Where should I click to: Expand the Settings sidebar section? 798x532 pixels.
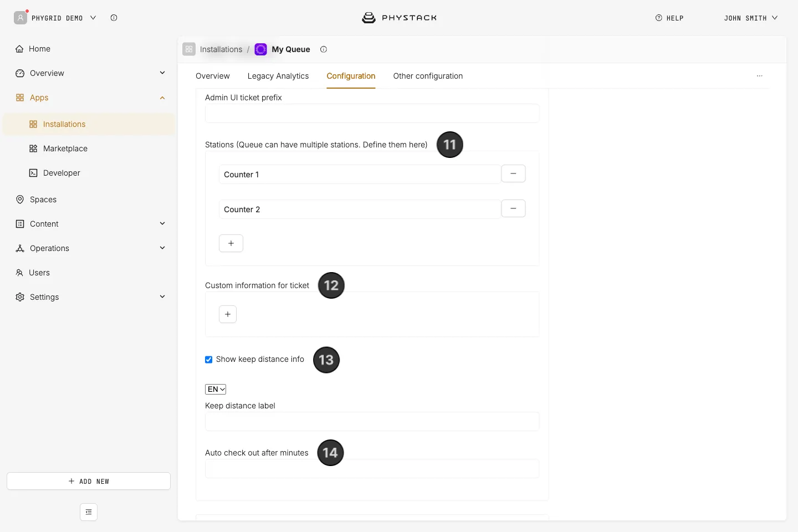162,296
